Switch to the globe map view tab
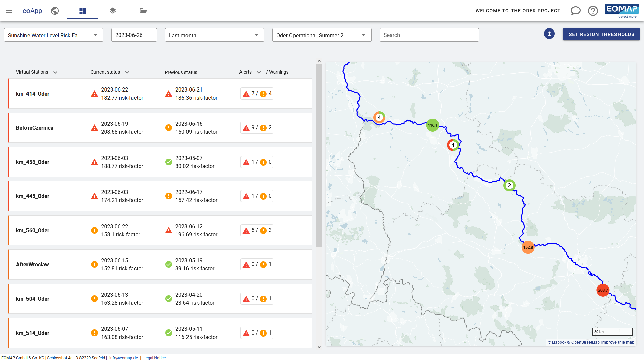644x362 pixels. click(x=55, y=11)
